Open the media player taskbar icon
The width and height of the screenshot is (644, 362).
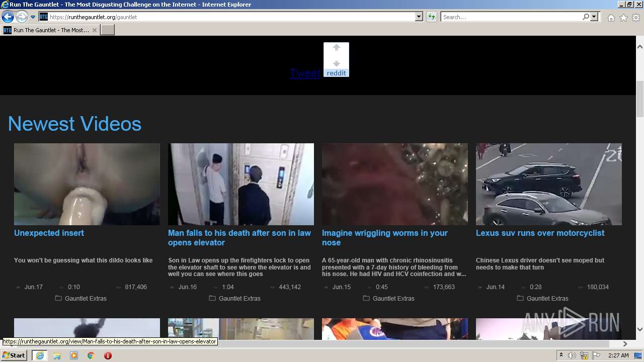[74, 355]
